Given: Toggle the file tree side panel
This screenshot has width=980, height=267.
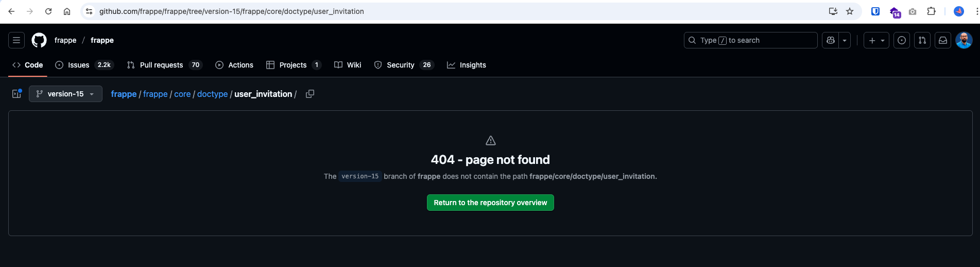Looking at the screenshot, I should click(x=16, y=94).
